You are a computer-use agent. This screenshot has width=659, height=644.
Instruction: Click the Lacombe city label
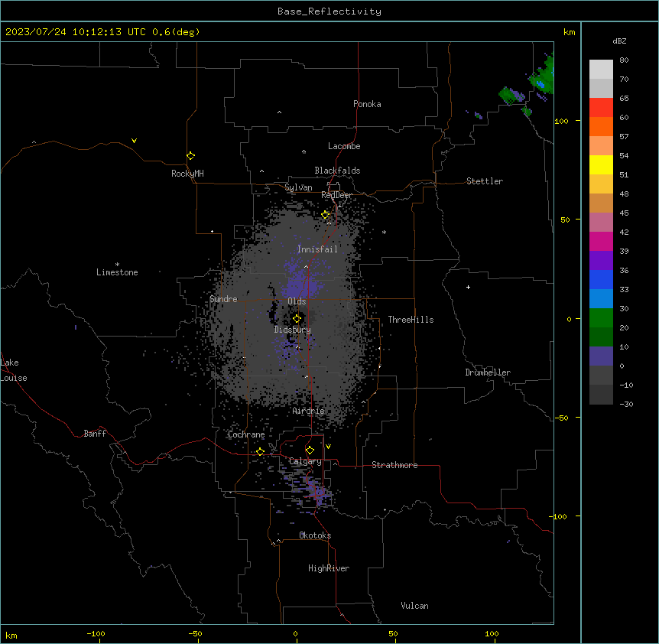pos(344,146)
